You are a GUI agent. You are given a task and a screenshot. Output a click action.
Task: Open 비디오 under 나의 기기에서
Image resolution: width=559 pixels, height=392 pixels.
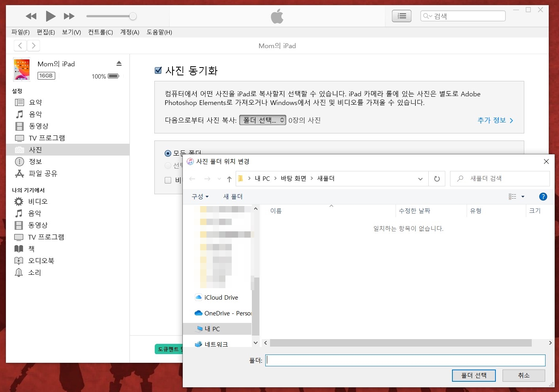(68, 201)
